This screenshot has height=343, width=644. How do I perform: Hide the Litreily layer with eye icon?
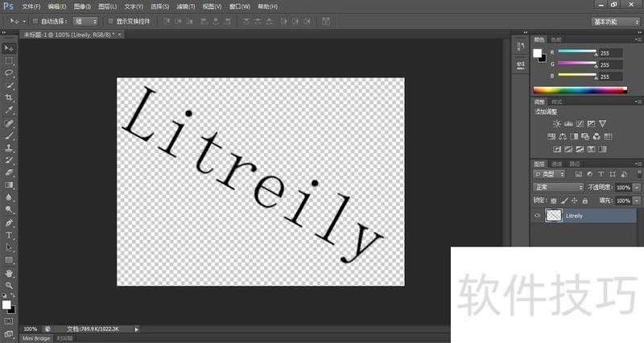tap(537, 216)
